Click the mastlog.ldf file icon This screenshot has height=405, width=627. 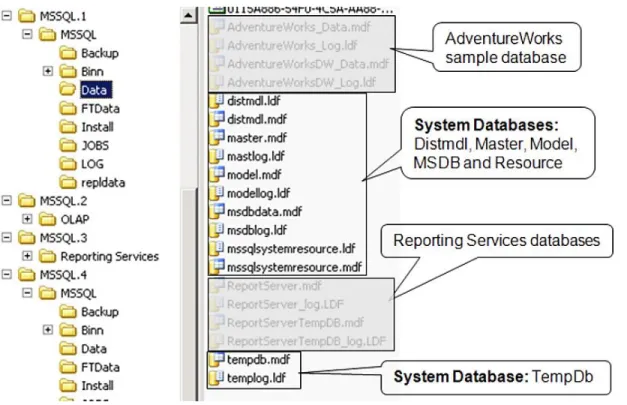pyautogui.click(x=217, y=156)
